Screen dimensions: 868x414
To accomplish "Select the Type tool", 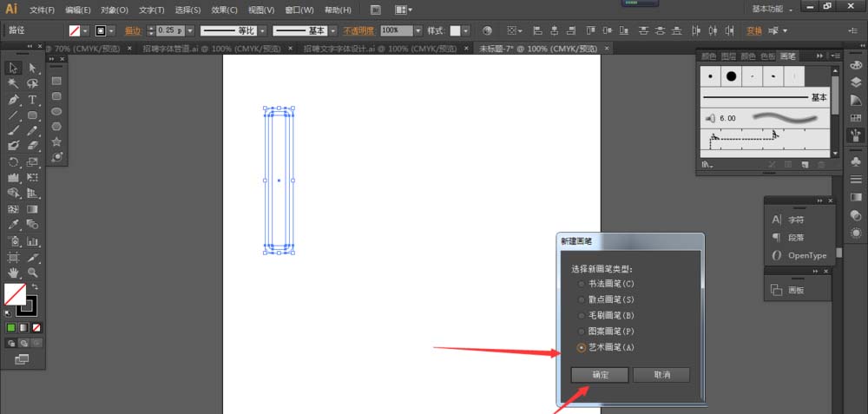I will pos(32,100).
